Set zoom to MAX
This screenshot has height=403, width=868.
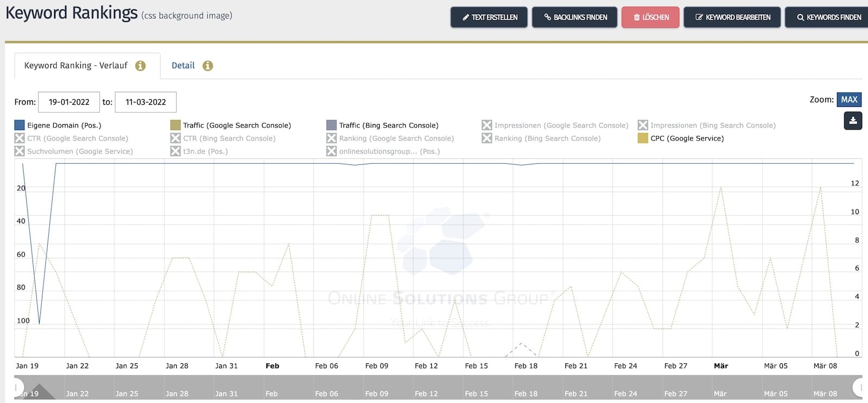point(849,100)
